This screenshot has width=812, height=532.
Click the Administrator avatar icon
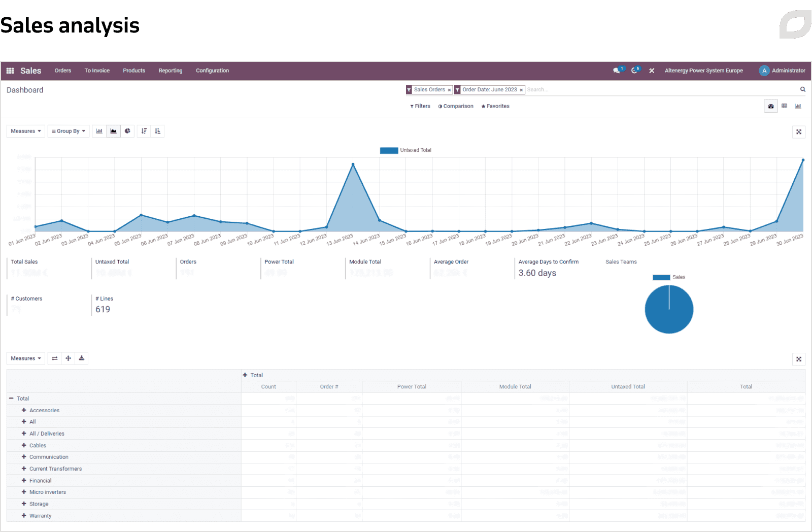tap(764, 71)
